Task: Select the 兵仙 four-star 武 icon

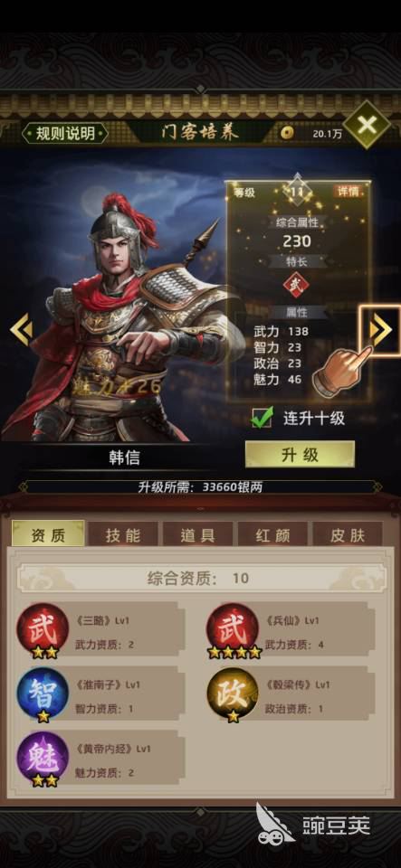Action: (233, 630)
